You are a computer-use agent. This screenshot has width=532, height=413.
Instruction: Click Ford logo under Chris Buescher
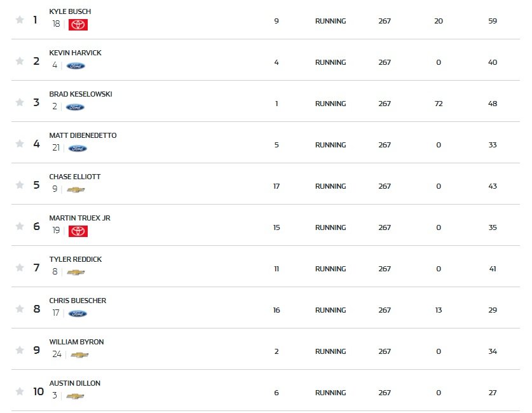tap(78, 314)
